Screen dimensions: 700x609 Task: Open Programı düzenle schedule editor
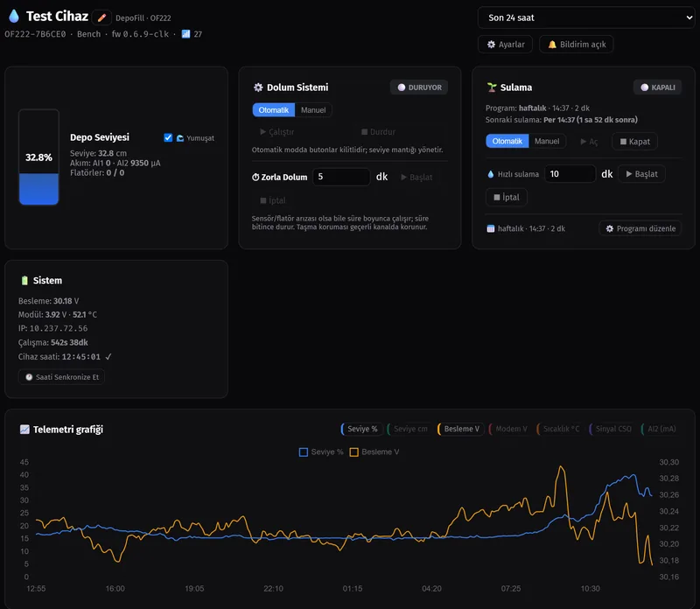640,228
